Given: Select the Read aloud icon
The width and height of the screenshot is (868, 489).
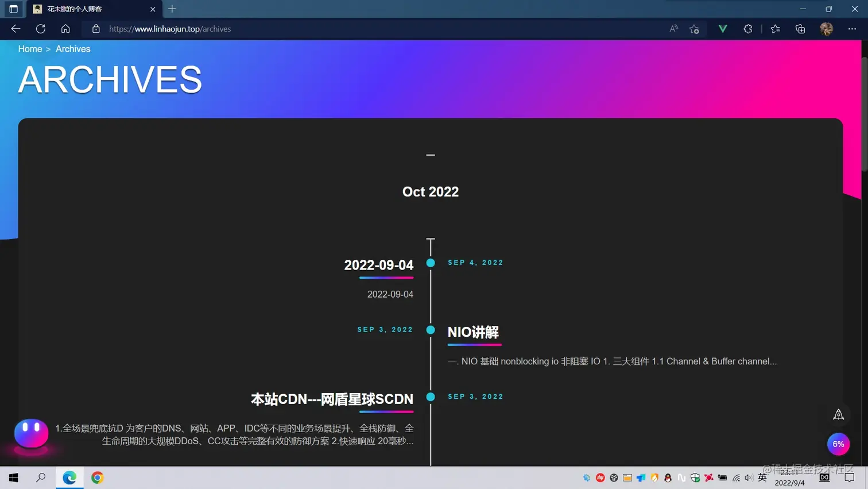Looking at the screenshot, I should (673, 29).
